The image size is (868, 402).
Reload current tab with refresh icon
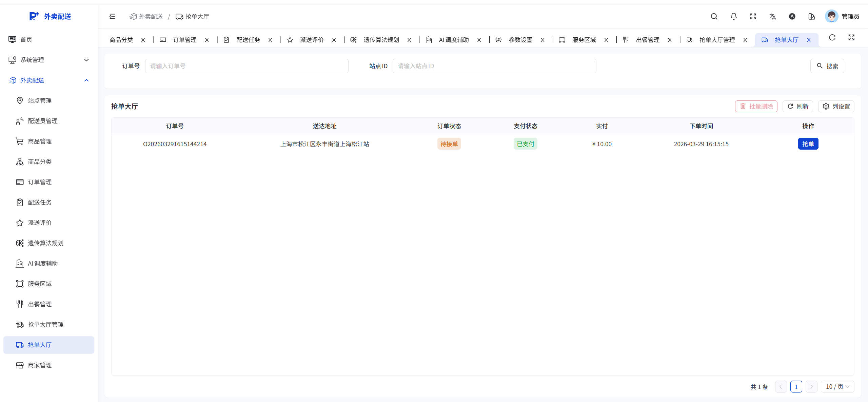pos(832,37)
